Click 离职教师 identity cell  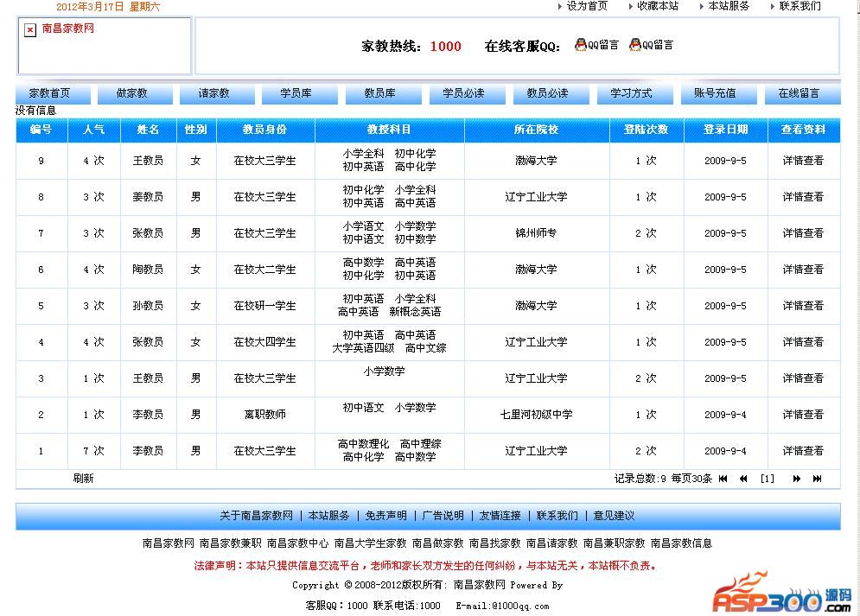point(264,415)
